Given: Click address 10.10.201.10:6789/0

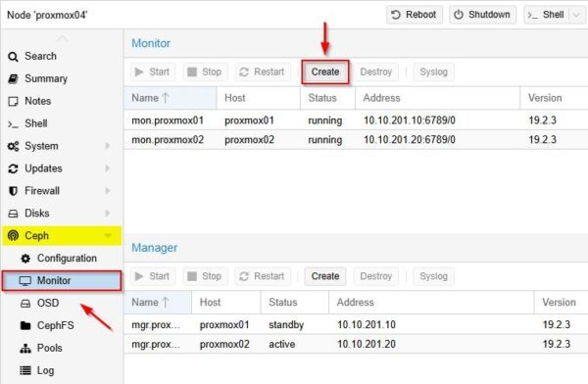Looking at the screenshot, I should click(x=410, y=120).
